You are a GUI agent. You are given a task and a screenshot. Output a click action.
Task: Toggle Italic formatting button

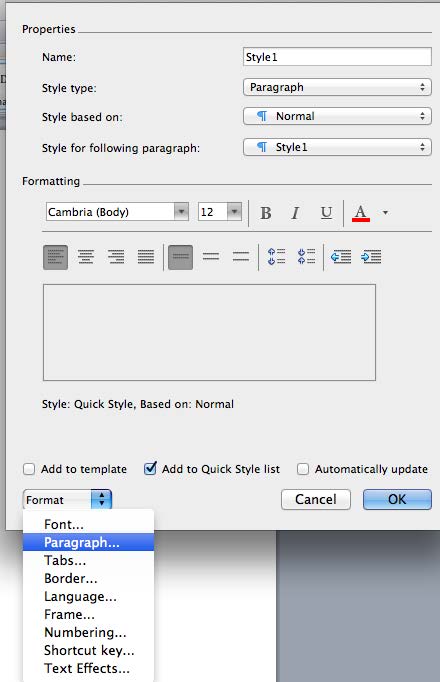295,213
